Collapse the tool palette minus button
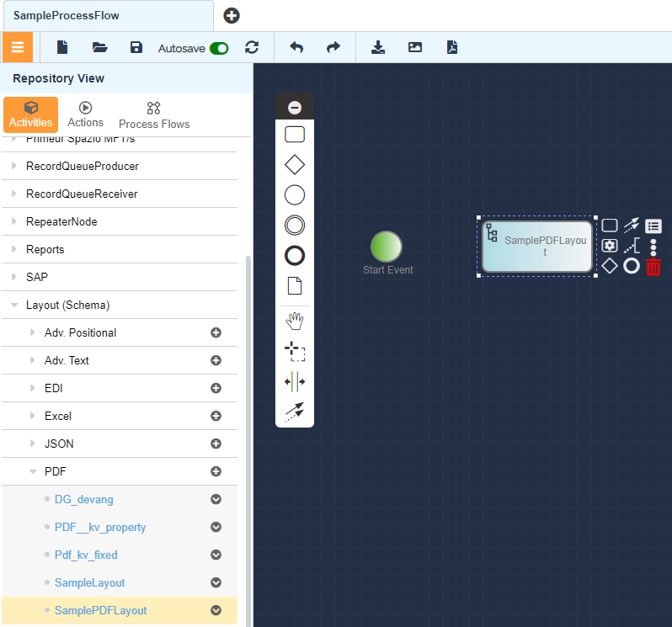This screenshot has height=627, width=672. click(295, 108)
